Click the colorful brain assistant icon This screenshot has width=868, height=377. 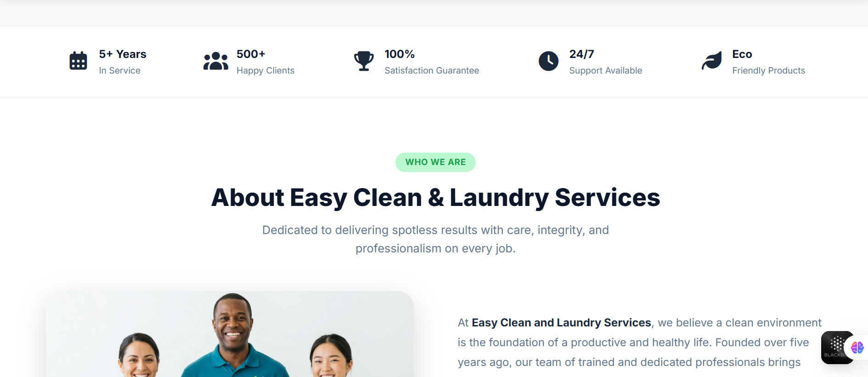(x=857, y=347)
